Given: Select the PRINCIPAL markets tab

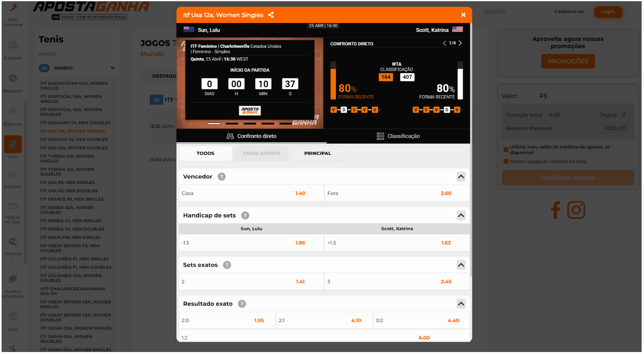Looking at the screenshot, I should pos(317,153).
